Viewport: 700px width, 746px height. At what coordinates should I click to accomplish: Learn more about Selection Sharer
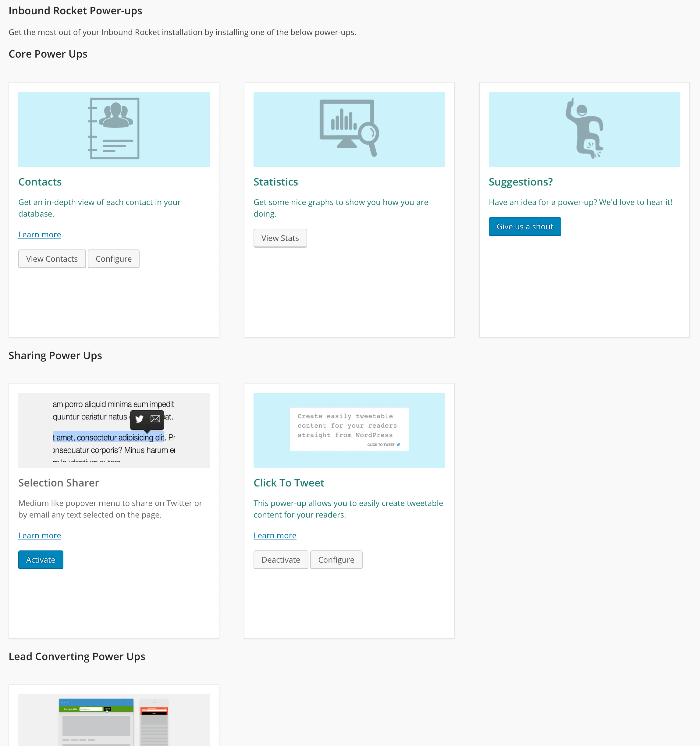point(40,536)
